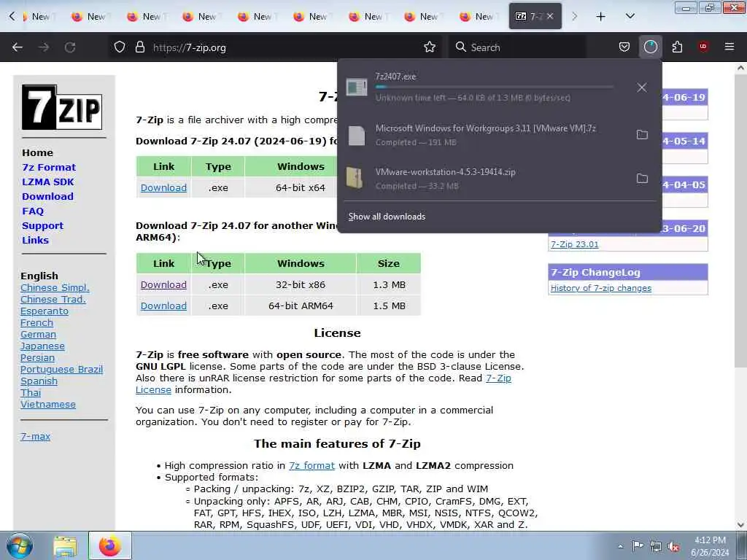This screenshot has width=747, height=560.
Task: Open the 7z Format sidebar link
Action: click(49, 167)
